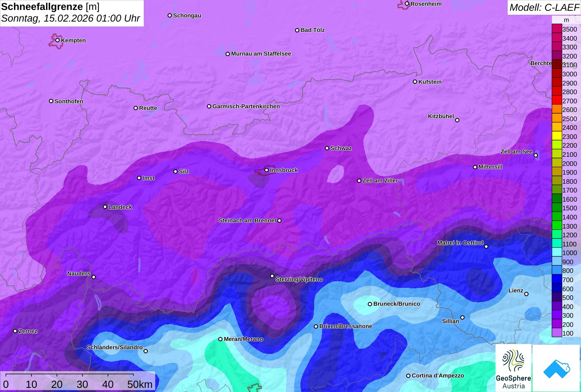581x392 pixels.
Task: Click the Steinach am Brenner label
Action: pyautogui.click(x=247, y=220)
